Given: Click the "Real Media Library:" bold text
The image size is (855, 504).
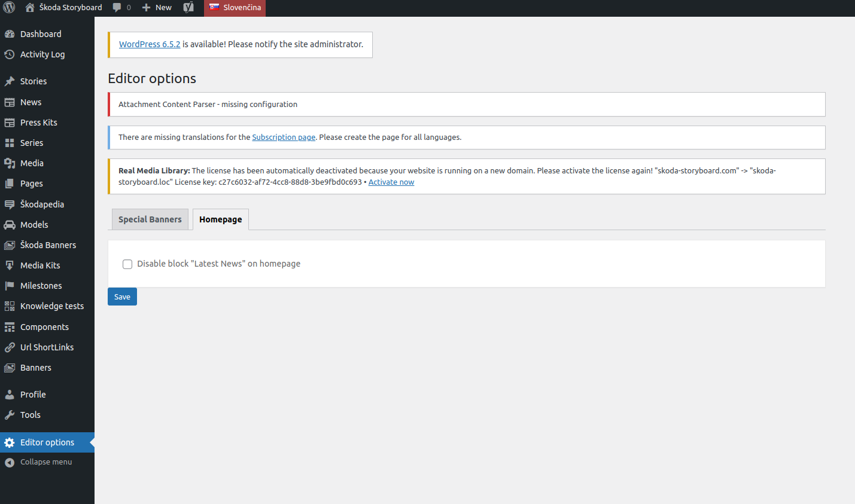Looking at the screenshot, I should pyautogui.click(x=154, y=171).
